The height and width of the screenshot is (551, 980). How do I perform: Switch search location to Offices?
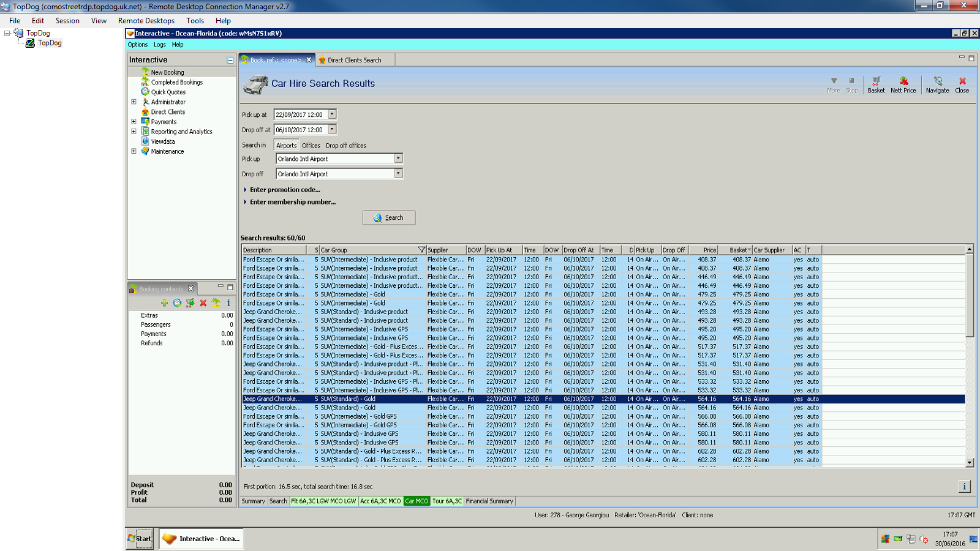[311, 146]
